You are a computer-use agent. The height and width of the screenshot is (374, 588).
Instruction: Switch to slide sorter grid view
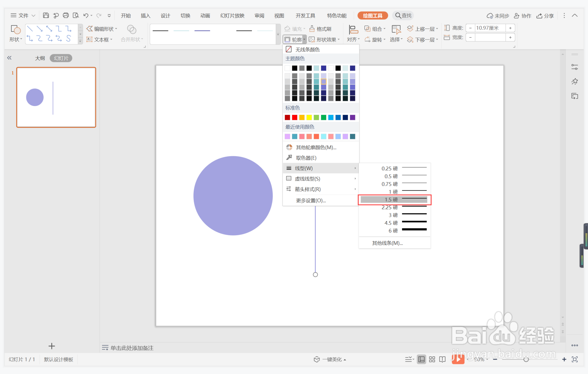point(432,359)
